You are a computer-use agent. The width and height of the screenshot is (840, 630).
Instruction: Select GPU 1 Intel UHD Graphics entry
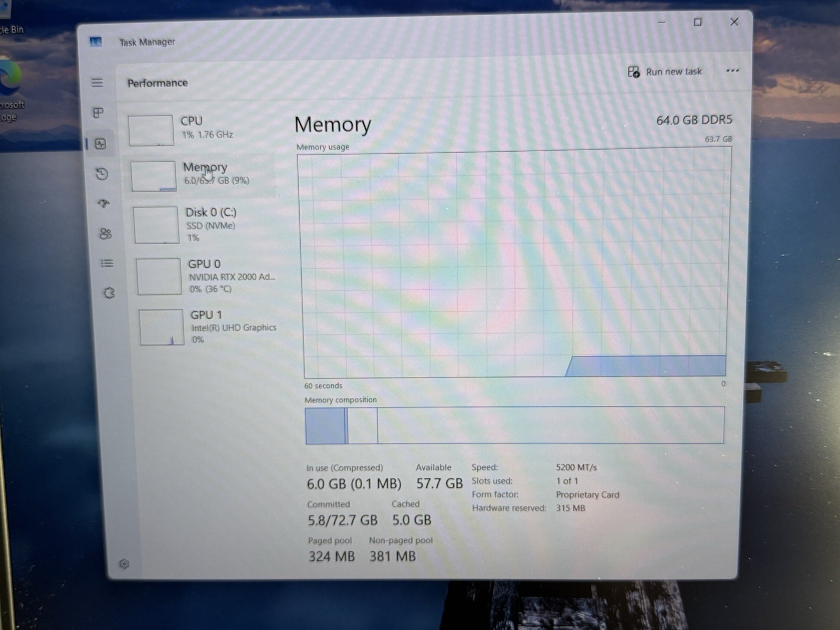pos(207,327)
